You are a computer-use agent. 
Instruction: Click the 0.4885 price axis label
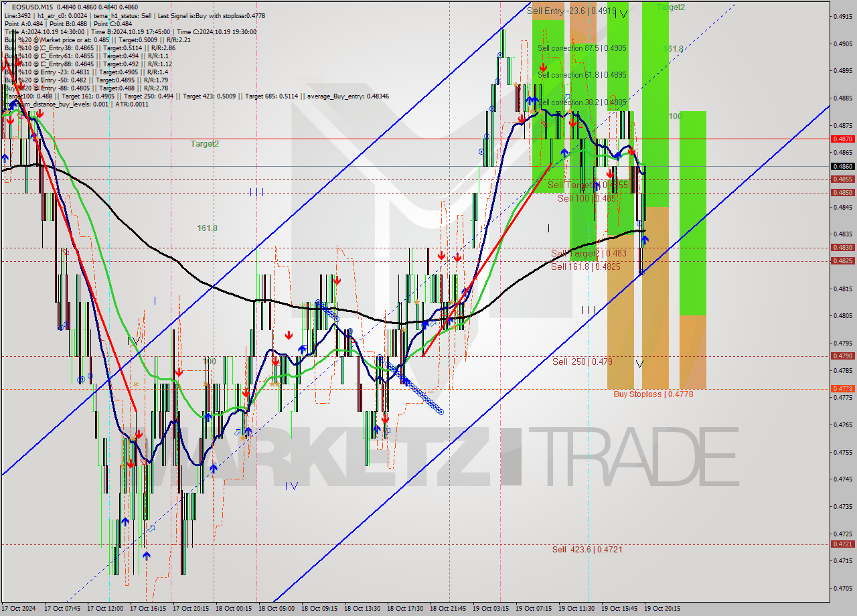842,98
